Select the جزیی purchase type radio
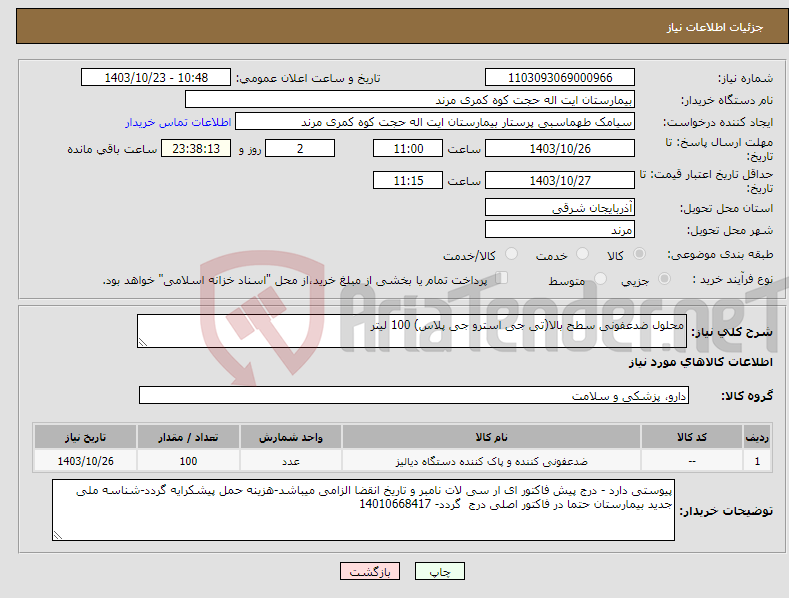 pyautogui.click(x=664, y=278)
